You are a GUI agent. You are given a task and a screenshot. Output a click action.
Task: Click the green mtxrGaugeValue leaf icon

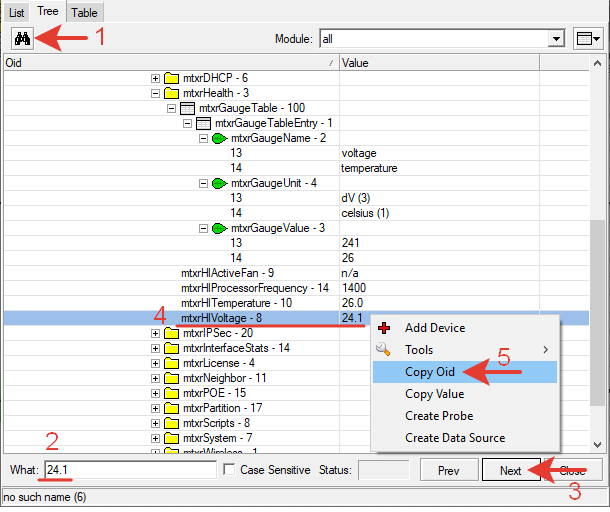click(219, 228)
